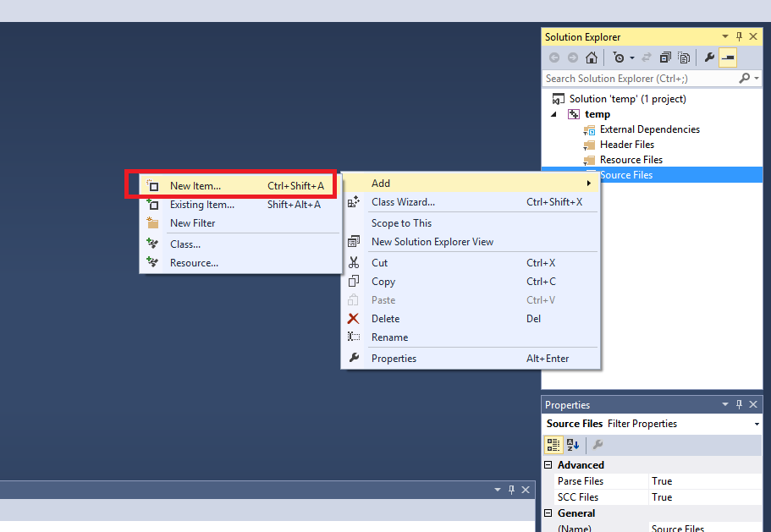Image resolution: width=771 pixels, height=532 pixels.
Task: Click the Search Solution Explorer field
Action: 639,78
